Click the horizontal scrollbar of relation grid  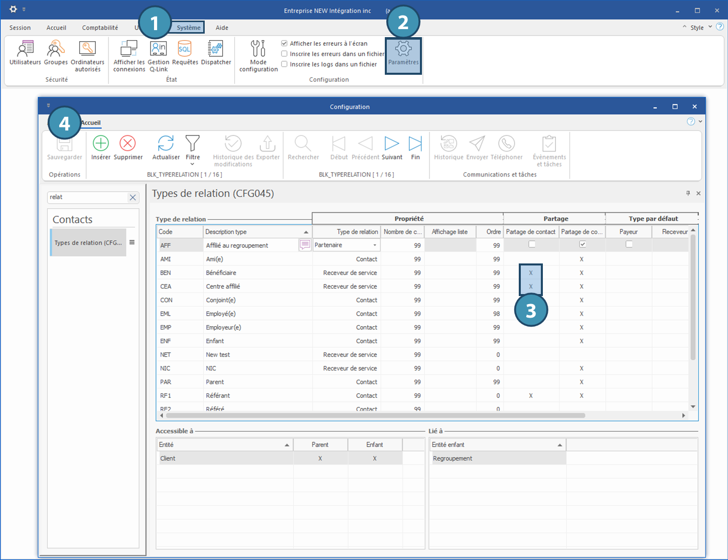click(x=375, y=415)
